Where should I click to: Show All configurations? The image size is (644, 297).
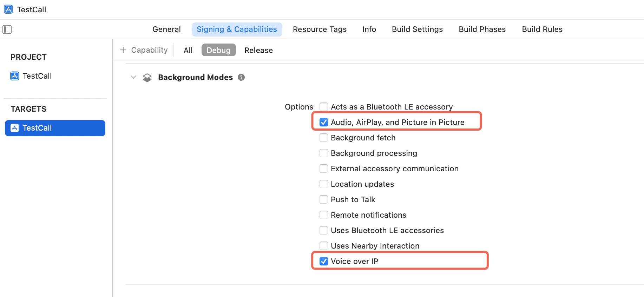click(x=188, y=50)
